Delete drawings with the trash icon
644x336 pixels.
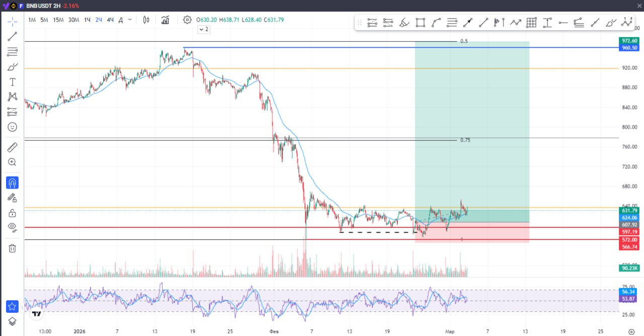pos(13,248)
